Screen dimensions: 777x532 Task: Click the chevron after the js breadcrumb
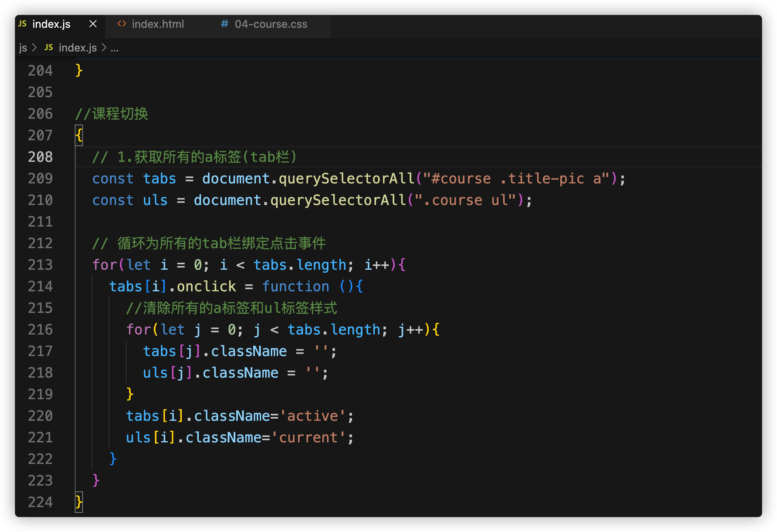[34, 48]
